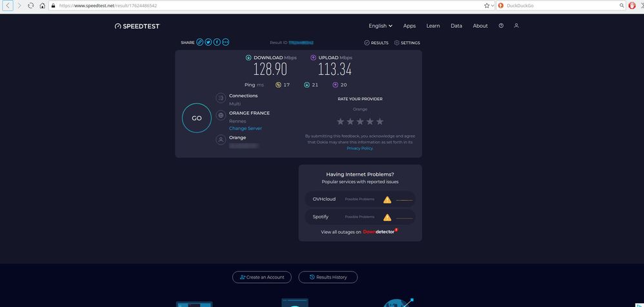Image resolution: width=644 pixels, height=307 pixels.
Task: Click the idle ping icon showing 17
Action: (278, 85)
